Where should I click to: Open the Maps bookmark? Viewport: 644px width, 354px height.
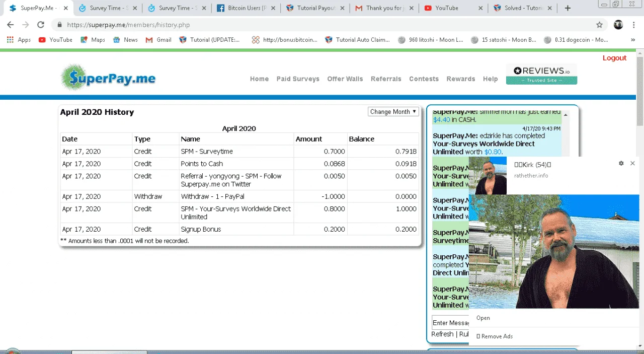point(93,40)
